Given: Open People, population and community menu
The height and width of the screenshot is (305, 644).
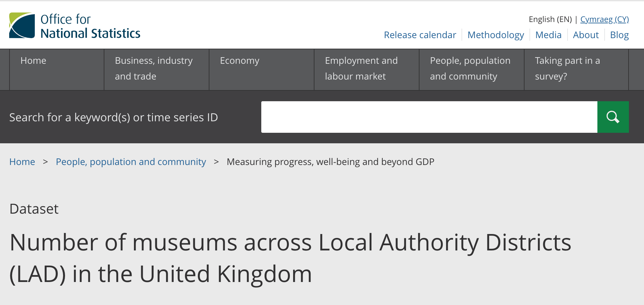Looking at the screenshot, I should coord(470,68).
